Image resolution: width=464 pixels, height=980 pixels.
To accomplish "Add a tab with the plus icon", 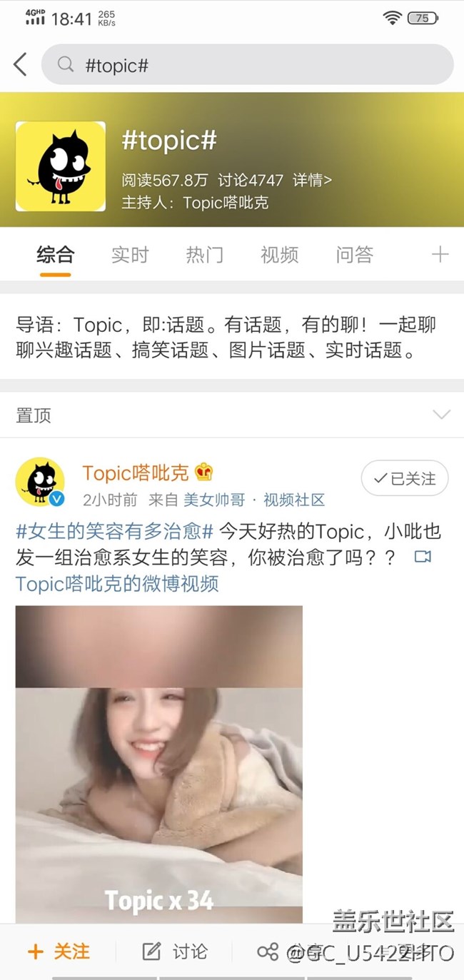I will 440,254.
